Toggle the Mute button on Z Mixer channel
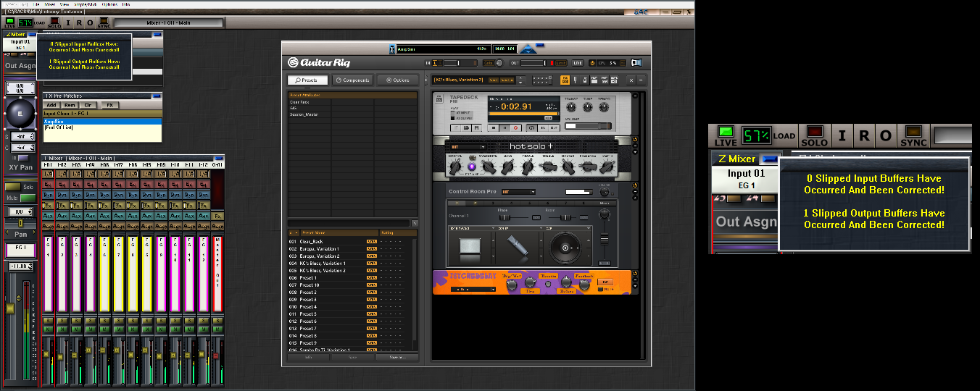Screen dimensions: 980x391 28,197
